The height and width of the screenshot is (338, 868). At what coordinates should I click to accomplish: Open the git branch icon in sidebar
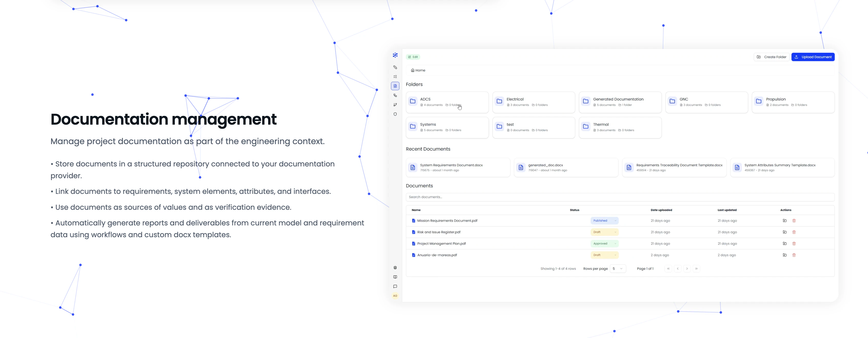pyautogui.click(x=395, y=105)
